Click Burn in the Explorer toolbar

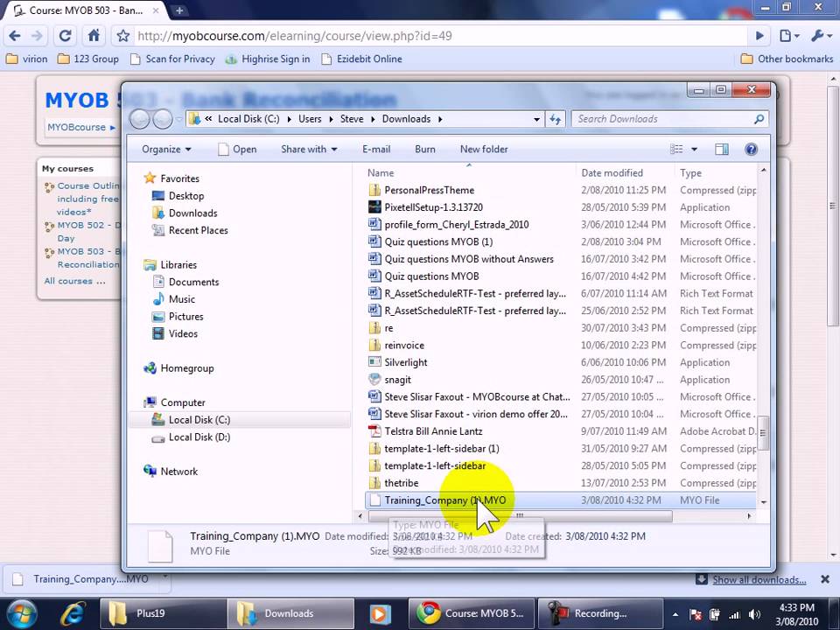coord(425,150)
